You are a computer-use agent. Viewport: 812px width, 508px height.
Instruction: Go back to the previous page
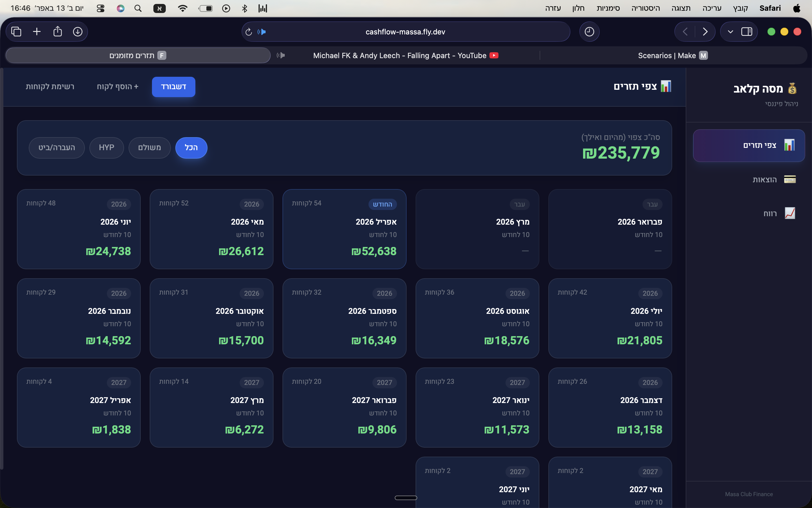click(685, 32)
